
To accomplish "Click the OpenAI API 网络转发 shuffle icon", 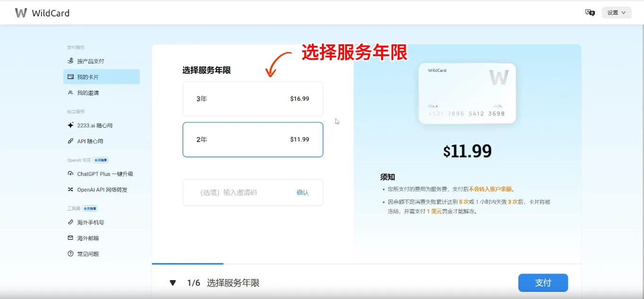I will 70,190.
